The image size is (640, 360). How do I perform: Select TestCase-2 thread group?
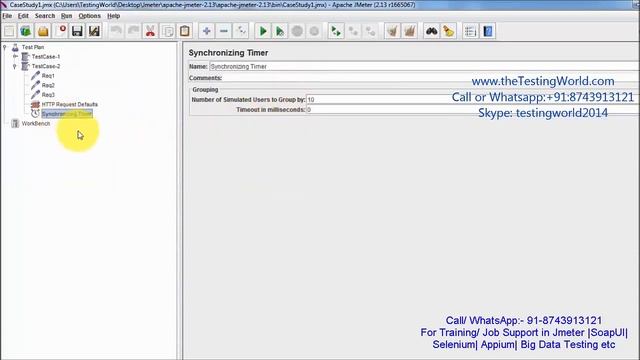(46, 66)
